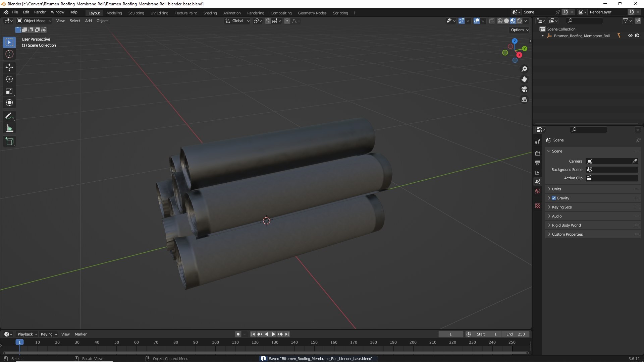The width and height of the screenshot is (644, 362).
Task: Click the Pan view hand icon
Action: tap(524, 79)
